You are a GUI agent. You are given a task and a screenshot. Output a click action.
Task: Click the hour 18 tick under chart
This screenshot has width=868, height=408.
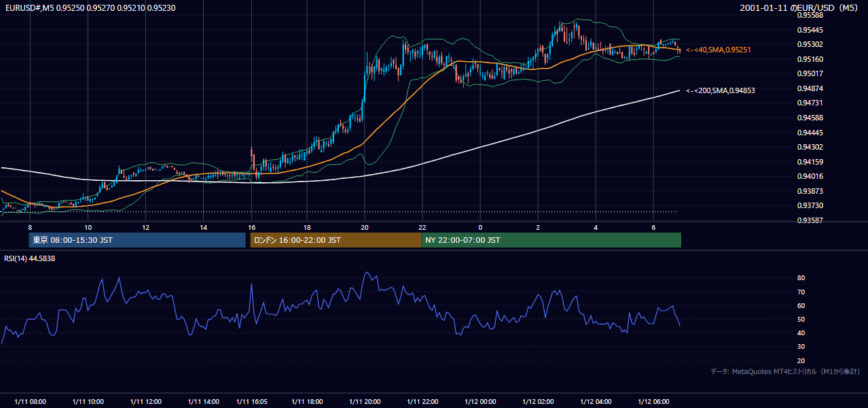pyautogui.click(x=307, y=227)
